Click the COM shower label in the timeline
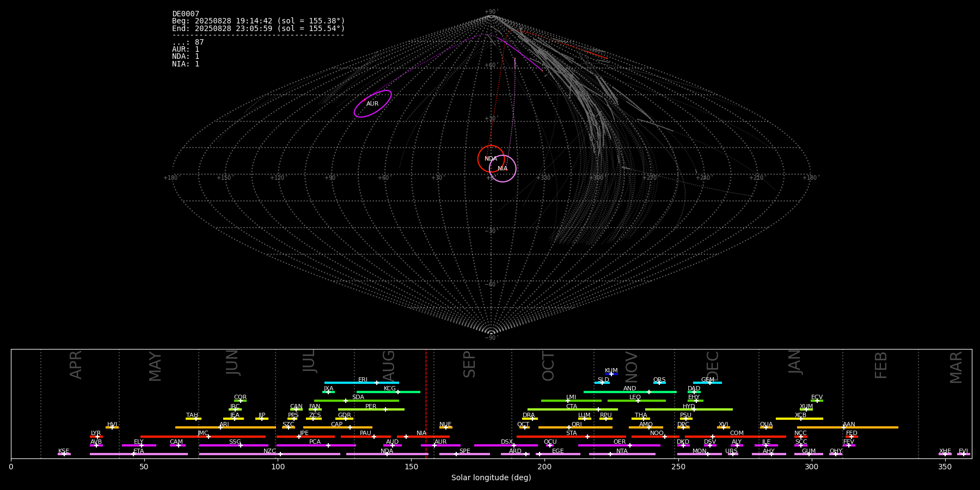 [737, 433]
